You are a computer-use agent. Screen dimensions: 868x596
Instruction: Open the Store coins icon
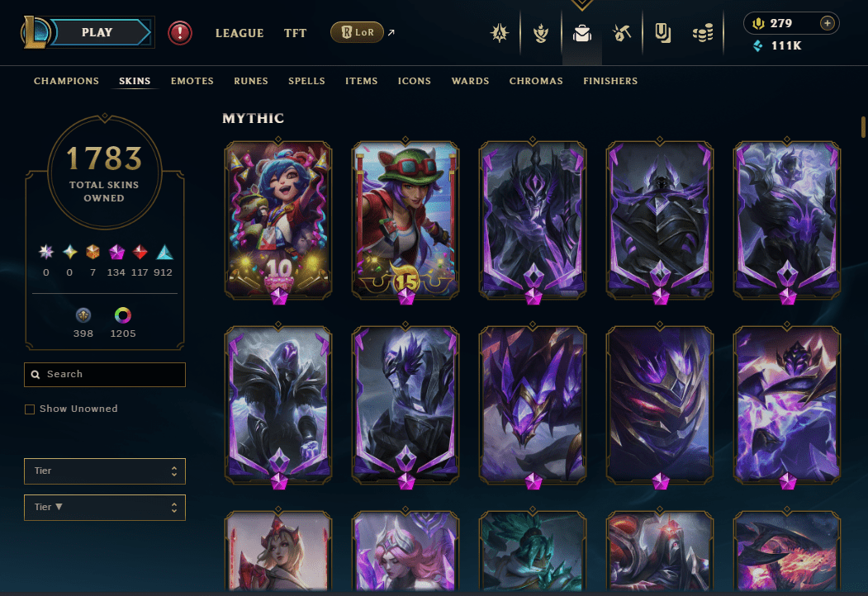click(703, 33)
